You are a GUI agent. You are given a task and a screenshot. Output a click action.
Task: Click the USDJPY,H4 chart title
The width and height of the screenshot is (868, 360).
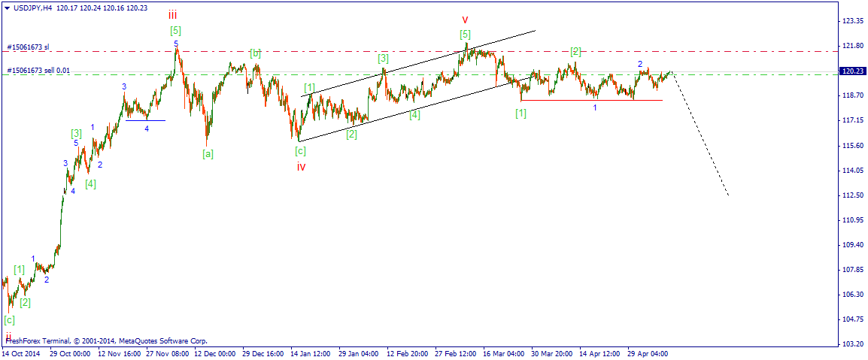click(x=32, y=8)
